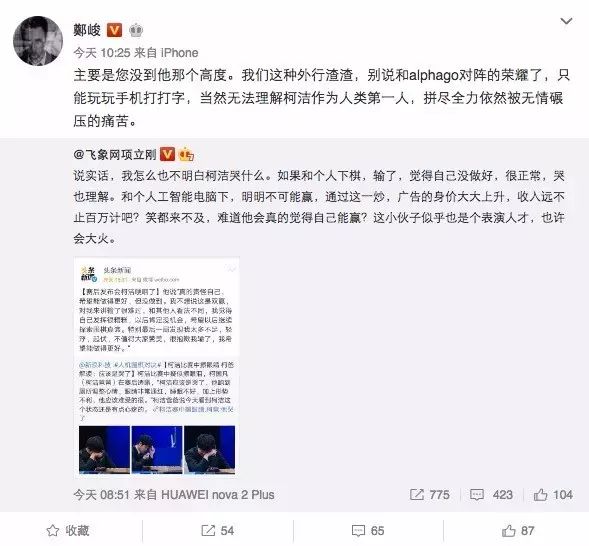Repost the original post with 775 shares

(429, 495)
